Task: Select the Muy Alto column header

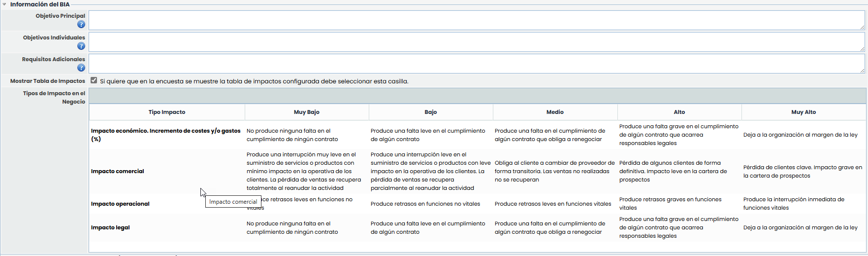Action: pos(804,112)
